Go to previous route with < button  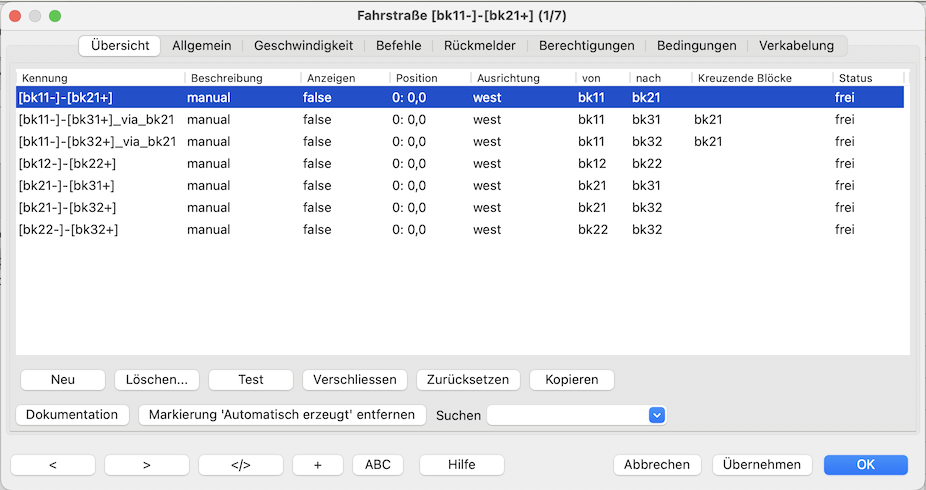(53, 465)
